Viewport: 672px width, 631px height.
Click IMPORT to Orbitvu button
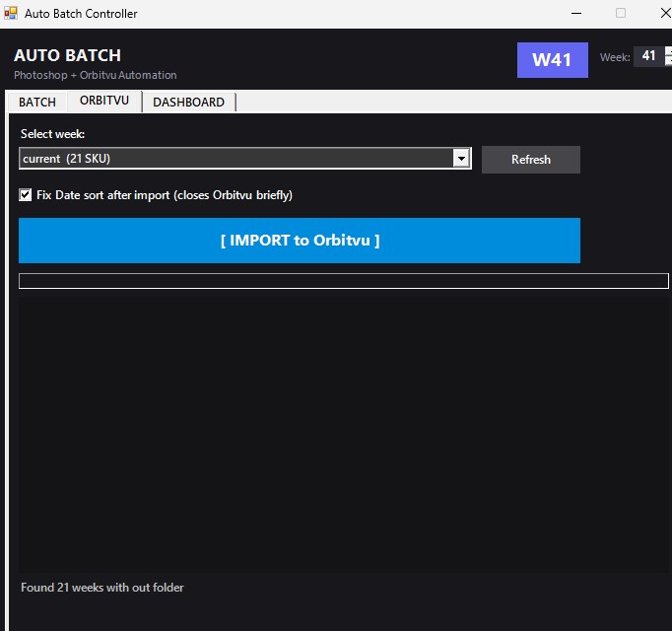pos(300,241)
